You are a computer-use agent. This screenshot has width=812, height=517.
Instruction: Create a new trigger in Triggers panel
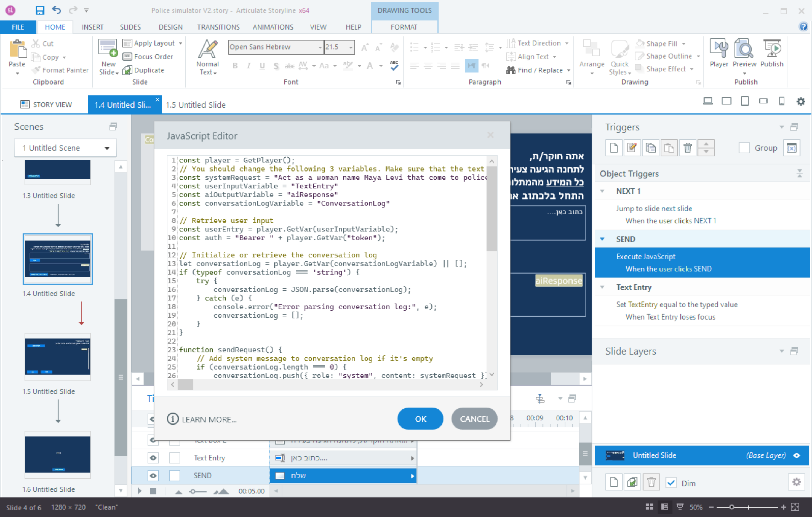614,148
